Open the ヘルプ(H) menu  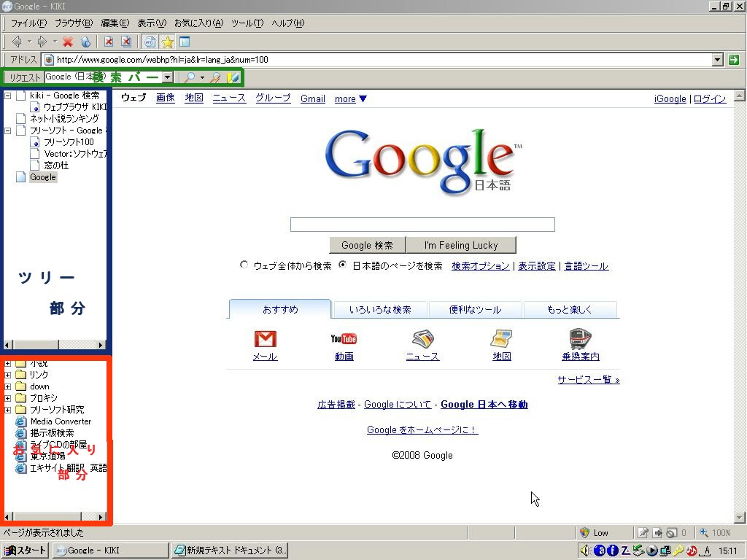pos(287,23)
